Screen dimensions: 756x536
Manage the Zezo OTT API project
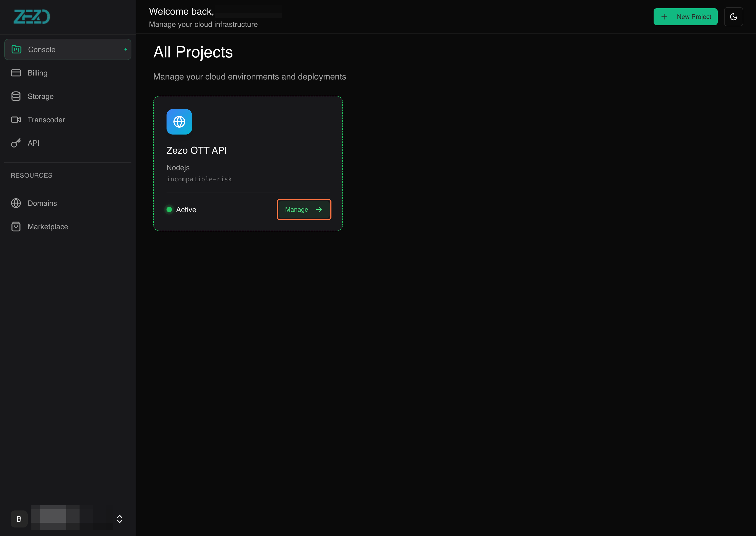pyautogui.click(x=304, y=210)
